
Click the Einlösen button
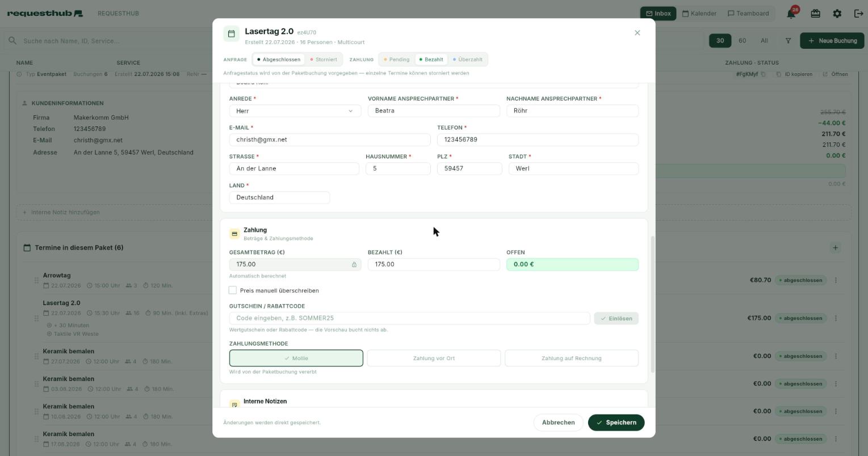coord(617,319)
